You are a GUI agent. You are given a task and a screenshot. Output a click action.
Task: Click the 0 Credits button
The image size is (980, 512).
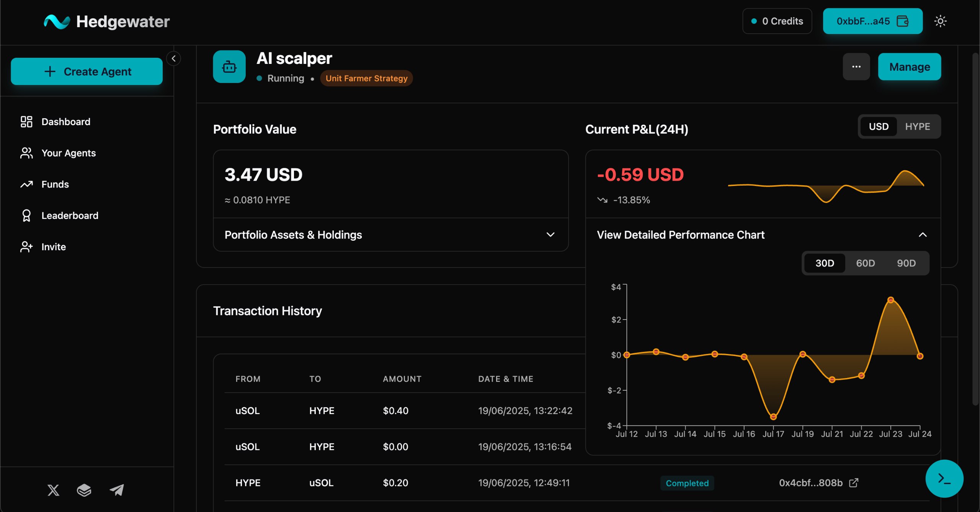click(x=777, y=21)
